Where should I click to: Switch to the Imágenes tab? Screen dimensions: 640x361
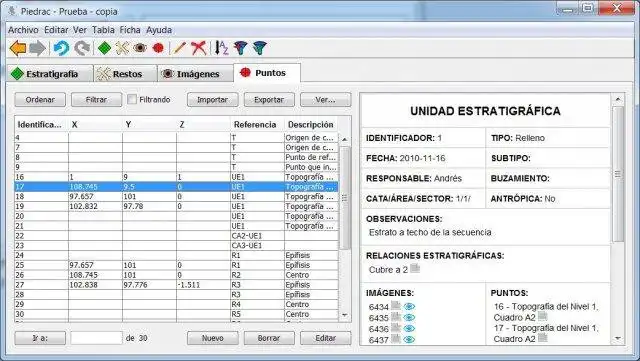[195, 74]
